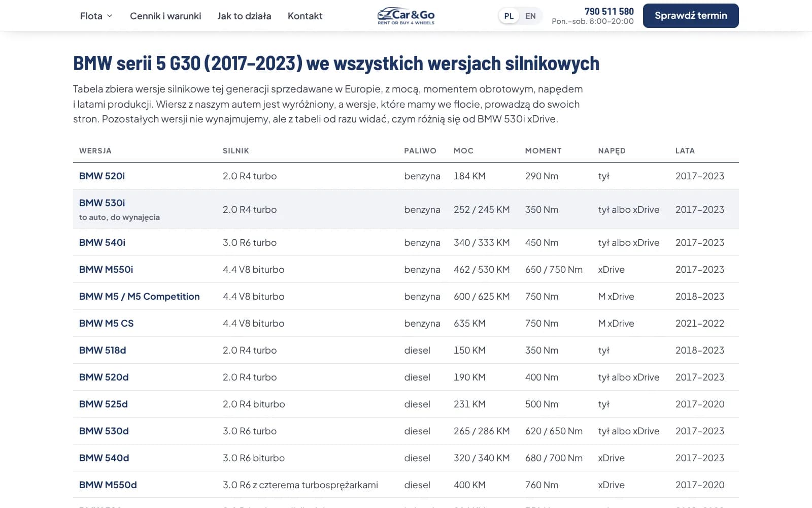
Task: Click opening hours Pon.–sob. 8:00–20:00
Action: [x=593, y=21]
